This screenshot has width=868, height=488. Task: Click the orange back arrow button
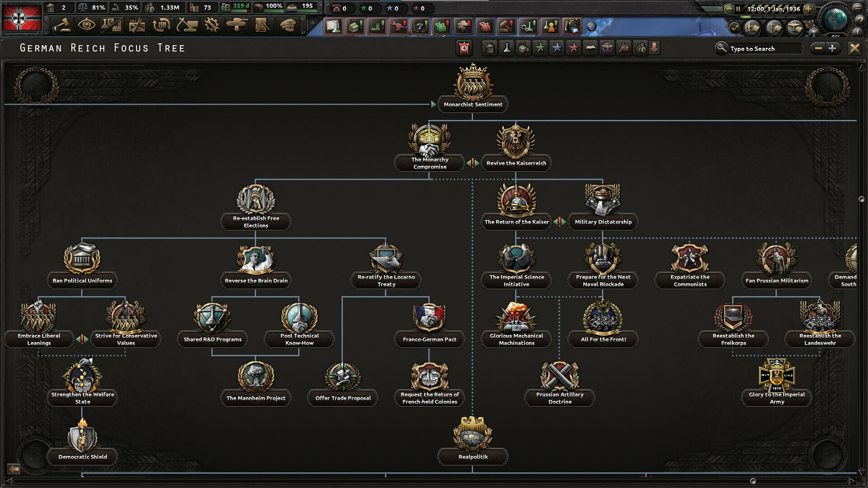14,469
